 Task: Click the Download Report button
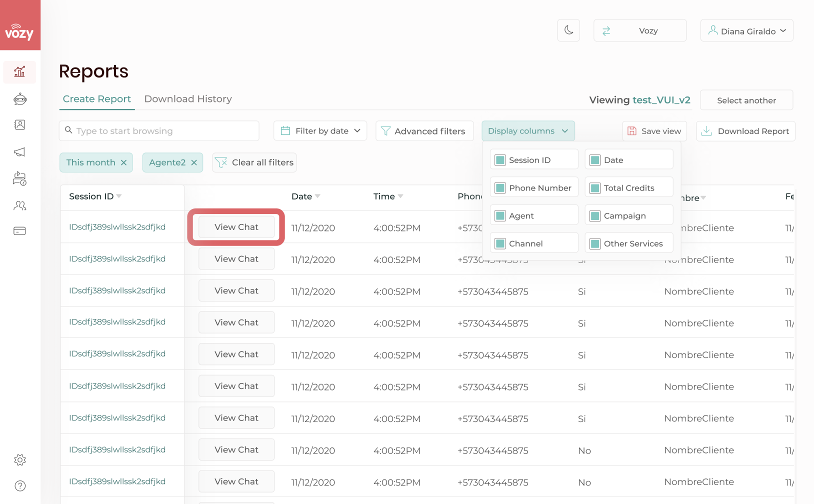pos(745,131)
